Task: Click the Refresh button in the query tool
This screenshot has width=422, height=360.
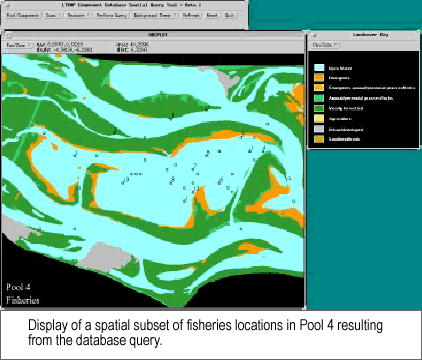Action: pyautogui.click(x=191, y=15)
